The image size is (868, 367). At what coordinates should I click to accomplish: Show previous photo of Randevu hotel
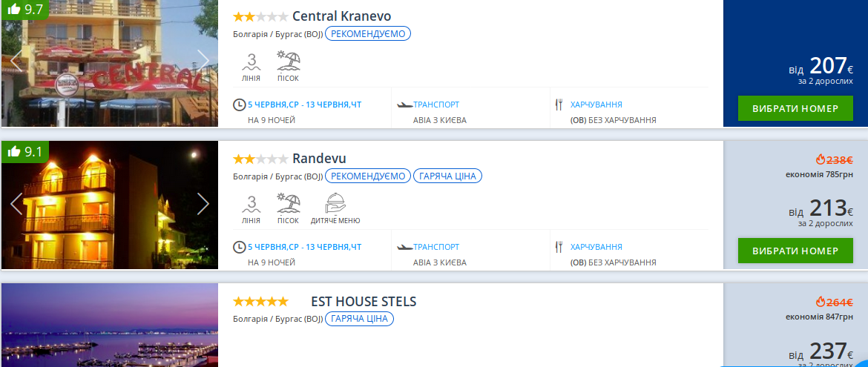point(16,204)
